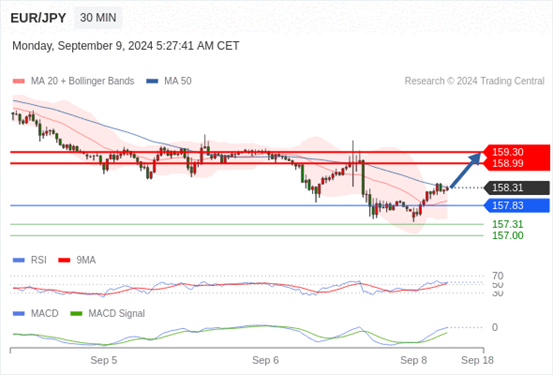Select the 157.00 support level label
This screenshot has width=553, height=375.
tap(508, 236)
